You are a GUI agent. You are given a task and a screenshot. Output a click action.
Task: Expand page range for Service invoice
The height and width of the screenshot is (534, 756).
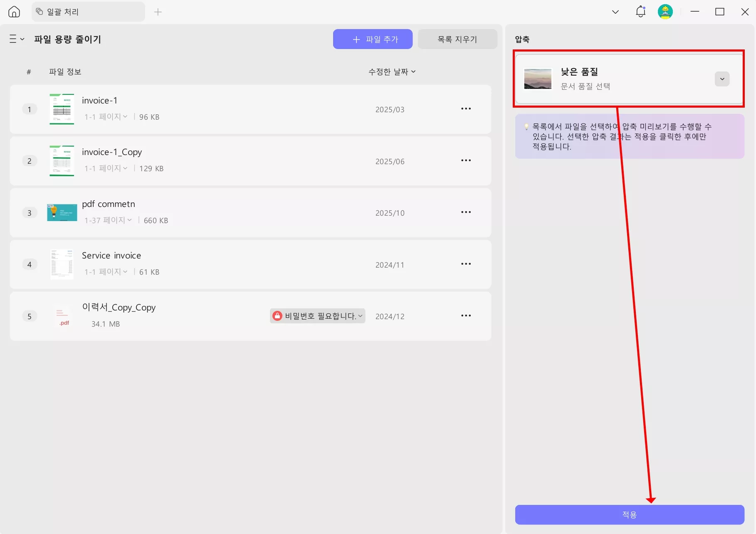point(106,272)
